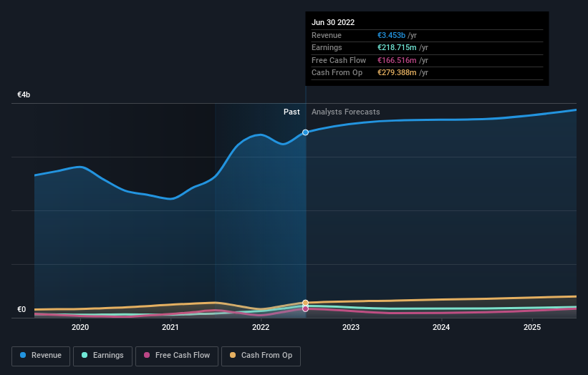Toggle the Revenue legend button
588x375 pixels.
coord(41,356)
